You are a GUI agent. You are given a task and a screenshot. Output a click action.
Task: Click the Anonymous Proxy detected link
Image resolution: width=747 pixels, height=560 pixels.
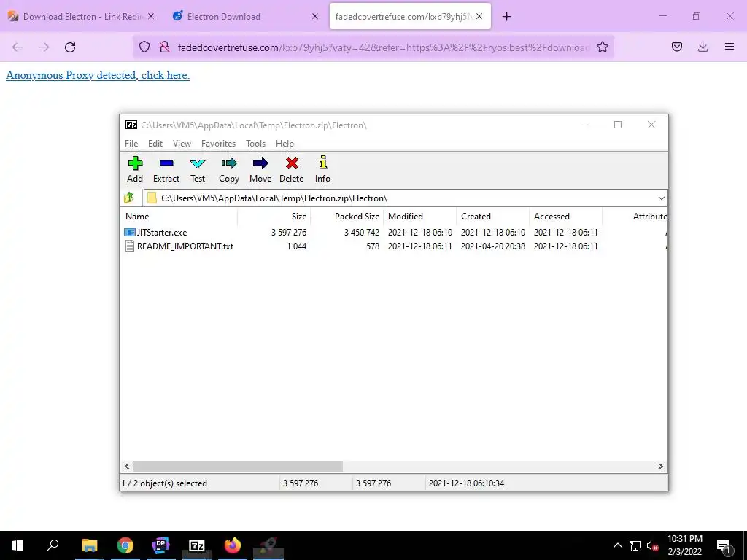[x=98, y=75]
